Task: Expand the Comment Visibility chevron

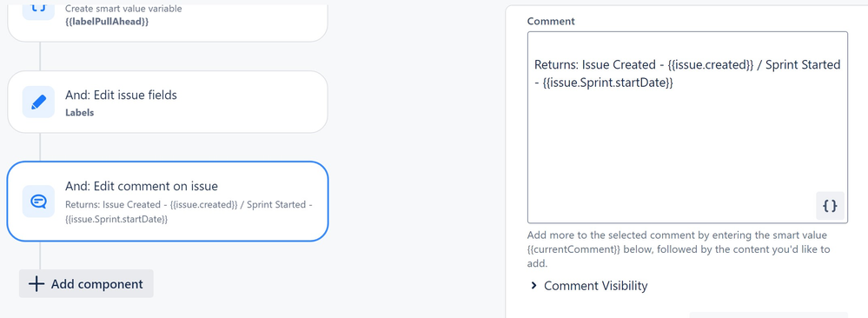Action: click(x=533, y=286)
